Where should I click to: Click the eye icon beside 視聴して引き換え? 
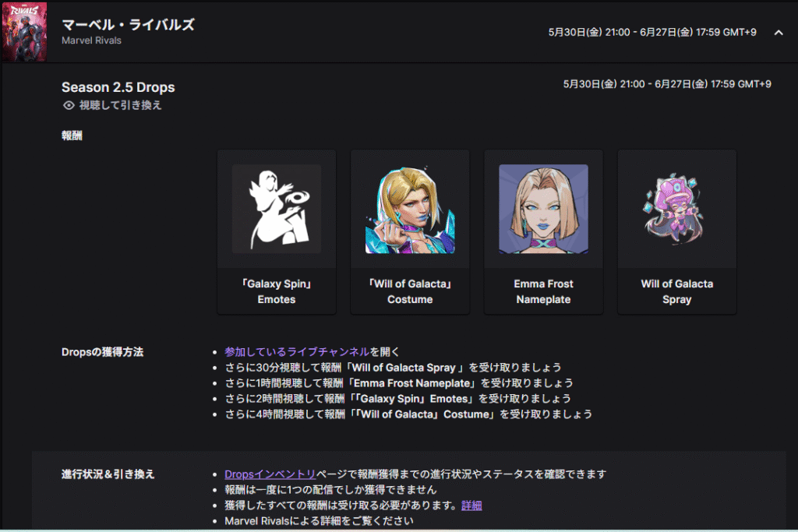tap(69, 105)
